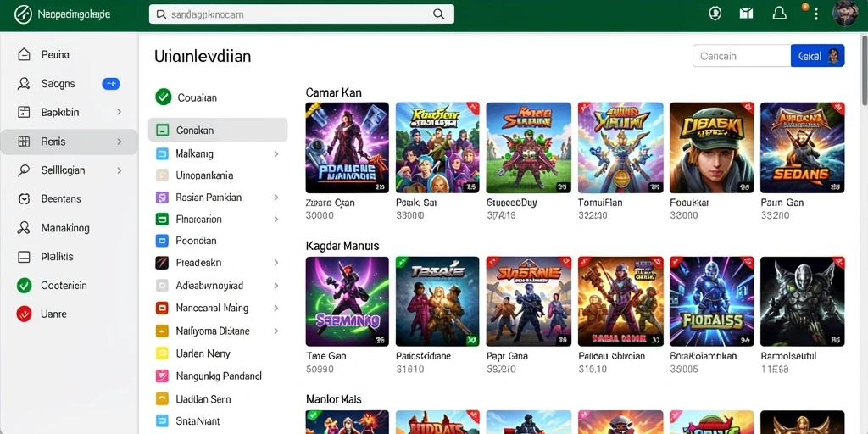Expand the Renis sidebar item chevron
Image resolution: width=868 pixels, height=434 pixels.
(119, 142)
